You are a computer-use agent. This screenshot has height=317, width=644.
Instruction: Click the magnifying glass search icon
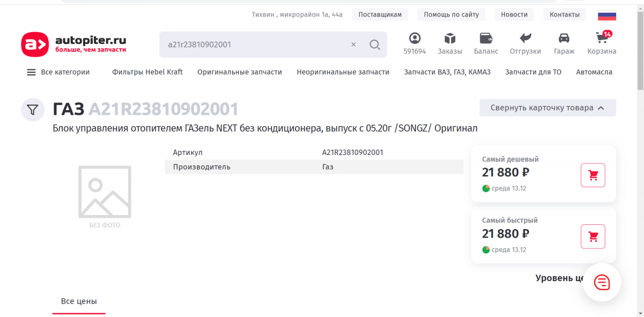point(375,45)
